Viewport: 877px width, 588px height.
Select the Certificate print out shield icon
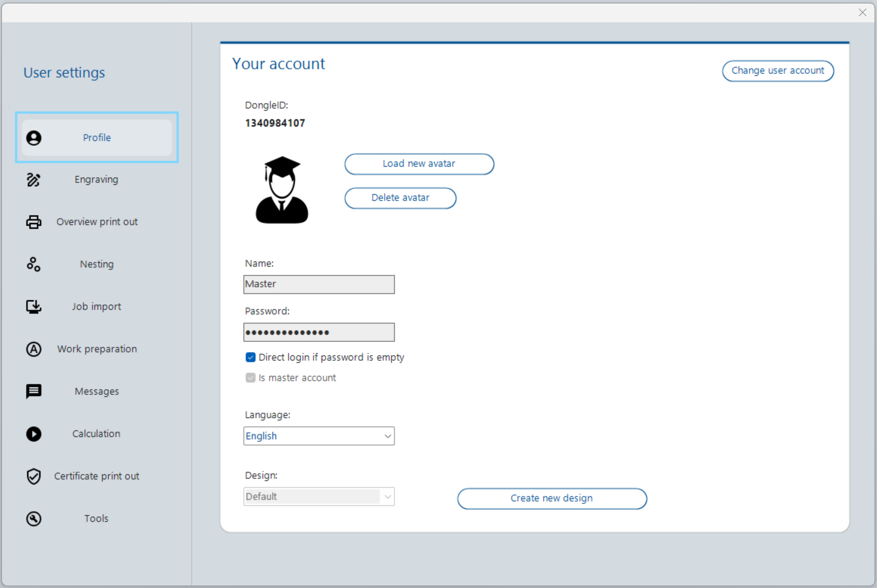33,476
